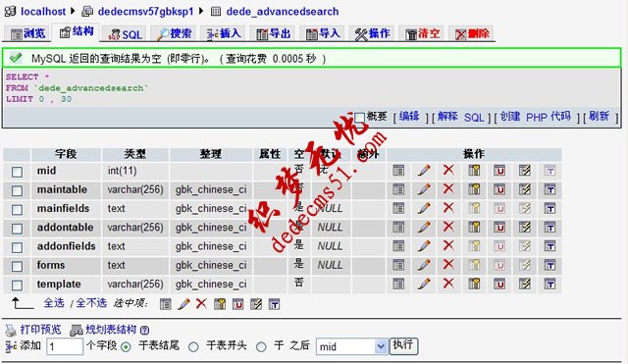Switch to the 结构 tab
Viewport: 628px width, 364px height.
pos(77,31)
